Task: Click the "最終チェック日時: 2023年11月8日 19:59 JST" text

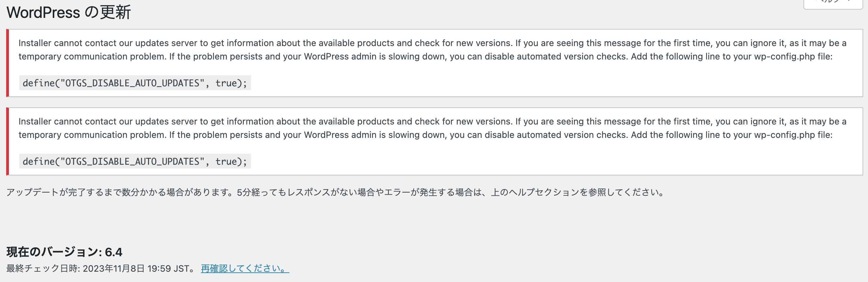Action: [101, 268]
